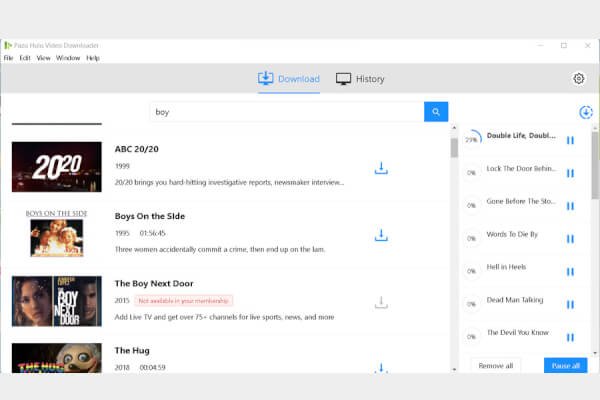Click the 'Boys On the Side' title
This screenshot has width=600, height=400.
pos(150,216)
